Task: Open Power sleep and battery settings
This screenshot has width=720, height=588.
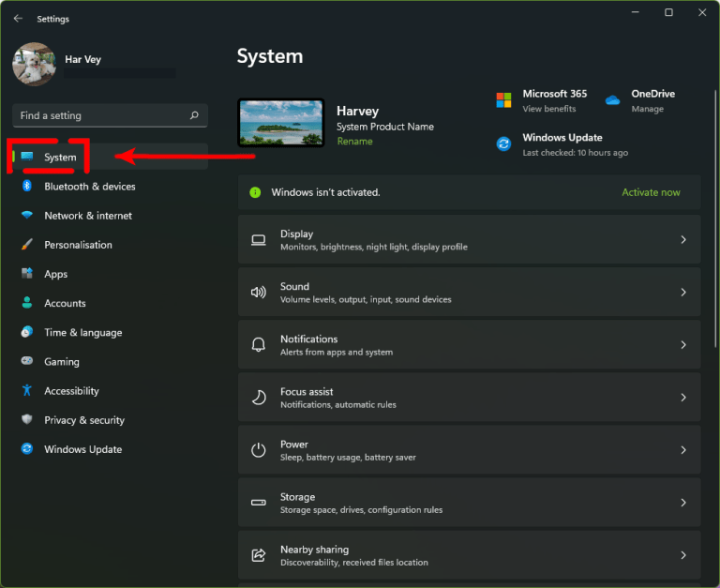Action: (470, 450)
